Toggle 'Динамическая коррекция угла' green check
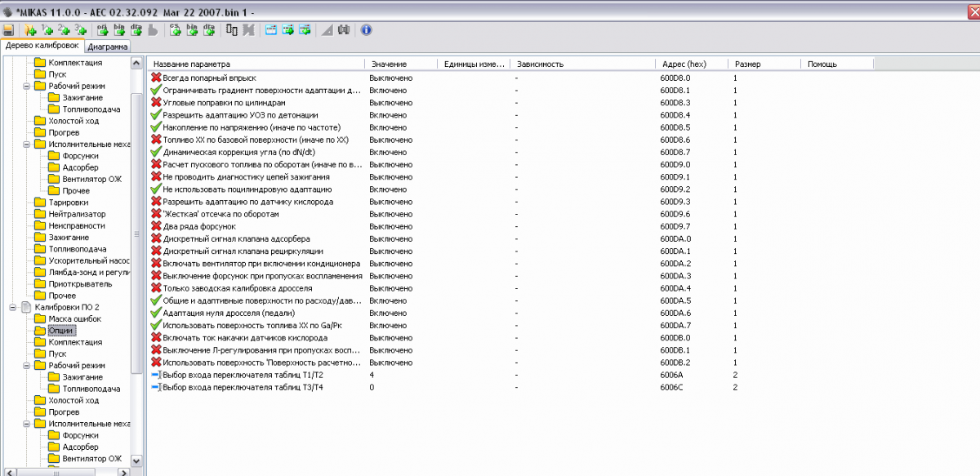The width and height of the screenshot is (980, 476). coord(156,152)
